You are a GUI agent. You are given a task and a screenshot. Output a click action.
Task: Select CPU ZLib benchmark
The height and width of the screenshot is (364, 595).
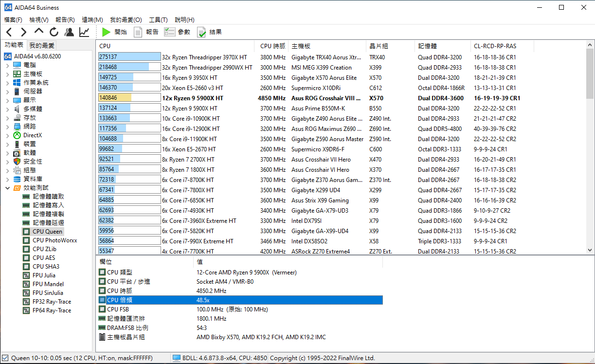pos(44,249)
